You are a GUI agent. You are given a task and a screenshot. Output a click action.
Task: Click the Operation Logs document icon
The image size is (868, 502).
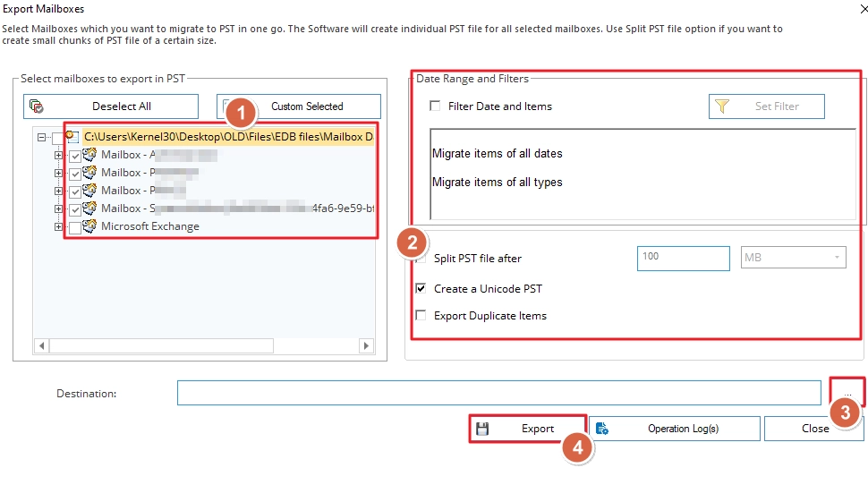tap(602, 429)
